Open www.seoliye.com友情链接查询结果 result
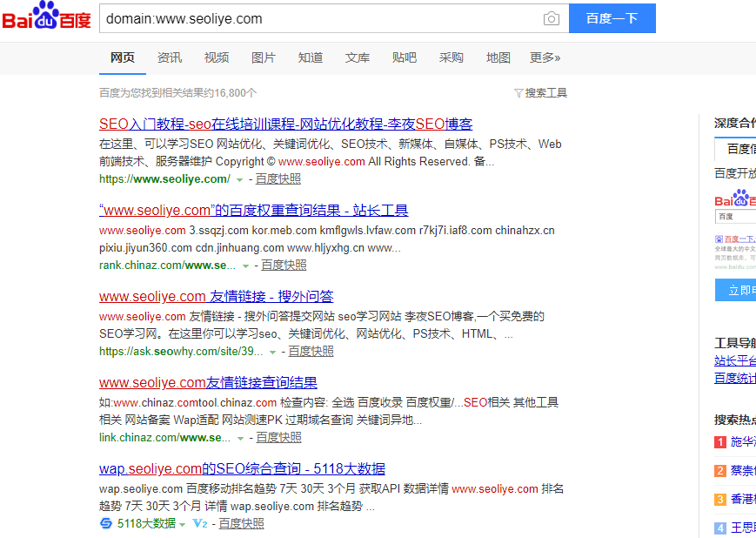The height and width of the screenshot is (538, 756). [208, 383]
